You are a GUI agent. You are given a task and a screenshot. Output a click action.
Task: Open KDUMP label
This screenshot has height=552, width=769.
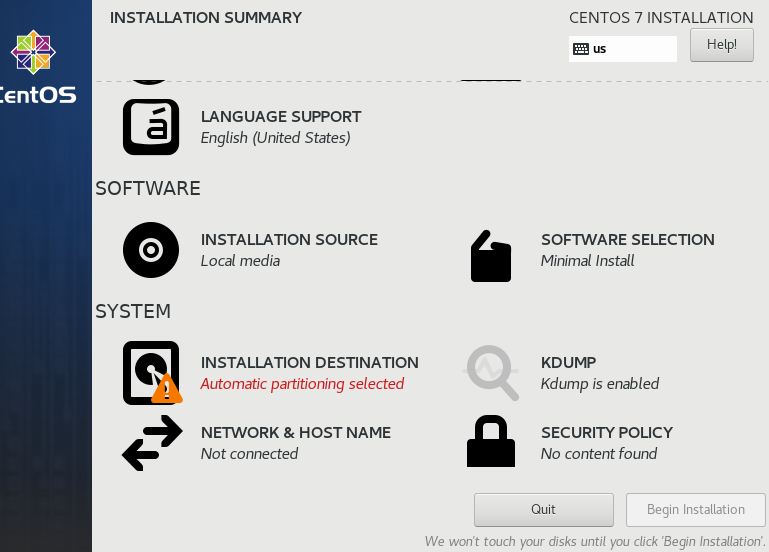coord(568,363)
